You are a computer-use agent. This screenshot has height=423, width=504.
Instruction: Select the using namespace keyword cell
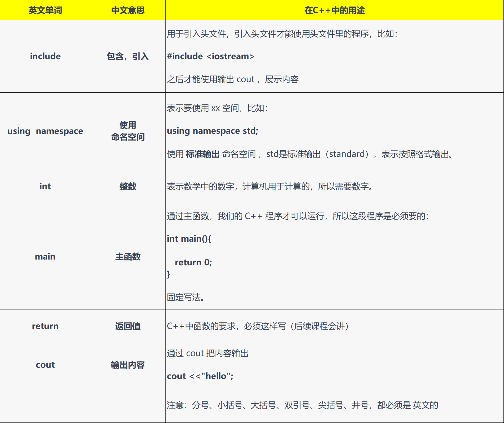(45, 131)
